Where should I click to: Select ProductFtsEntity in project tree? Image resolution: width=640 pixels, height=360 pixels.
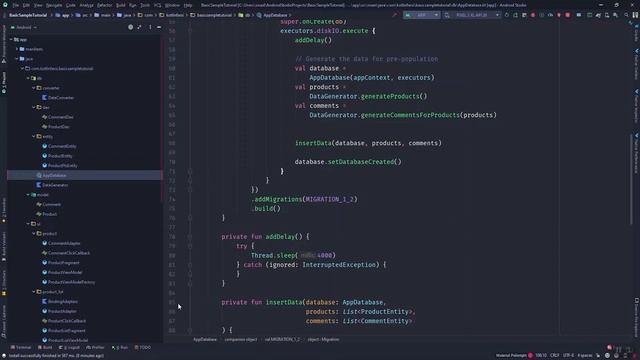pyautogui.click(x=62, y=165)
